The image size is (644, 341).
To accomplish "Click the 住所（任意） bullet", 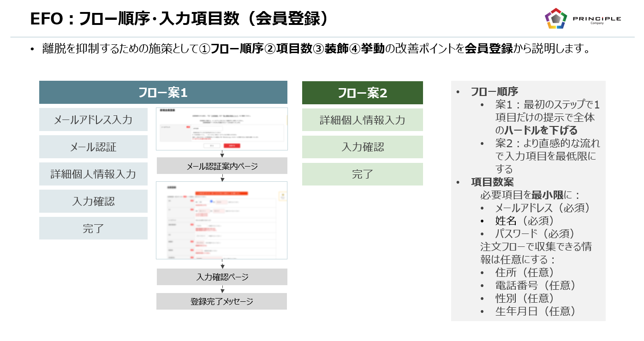I will 525,272.
